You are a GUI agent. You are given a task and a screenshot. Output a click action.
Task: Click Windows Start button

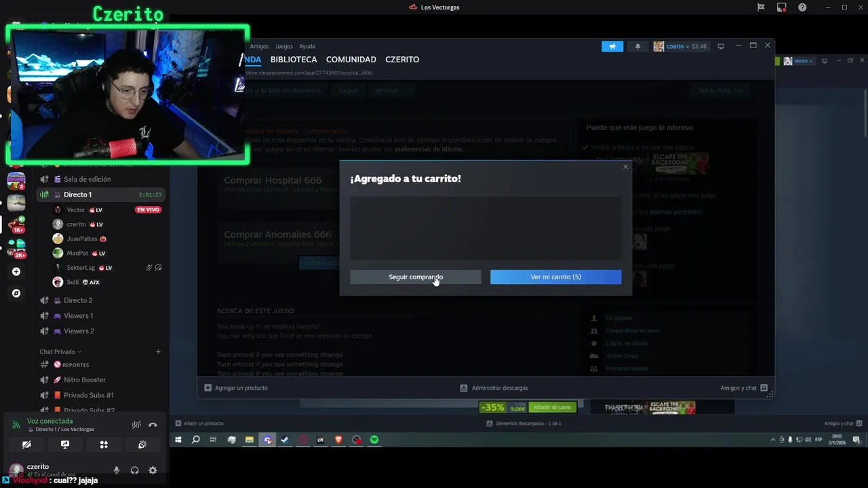coord(178,440)
